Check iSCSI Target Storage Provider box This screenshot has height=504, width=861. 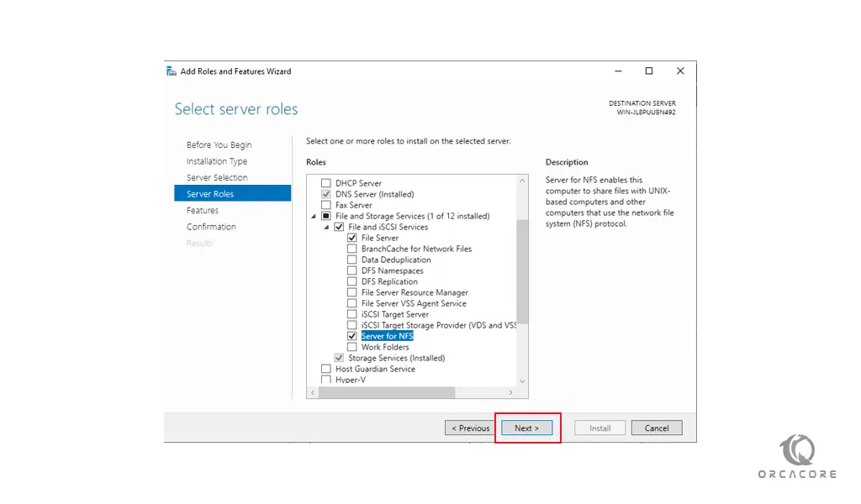[352, 325]
